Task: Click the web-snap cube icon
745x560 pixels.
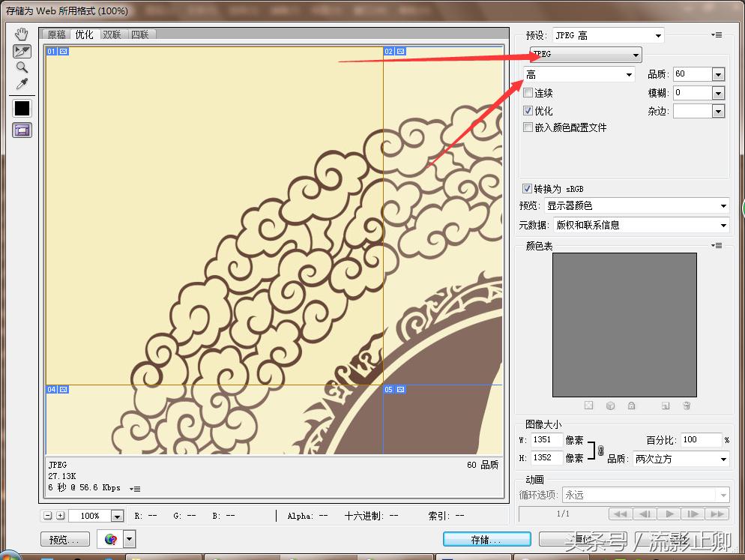Action: (x=611, y=406)
